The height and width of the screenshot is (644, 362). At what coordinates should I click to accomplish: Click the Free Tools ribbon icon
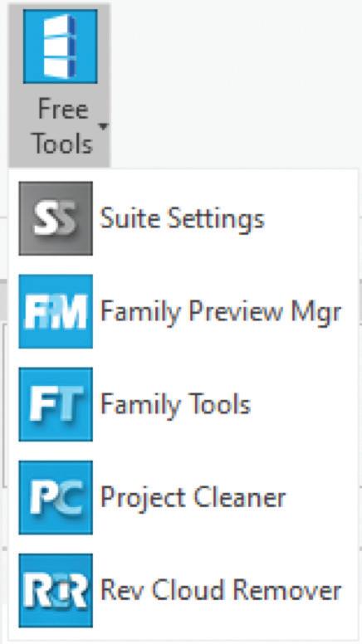coord(60,46)
